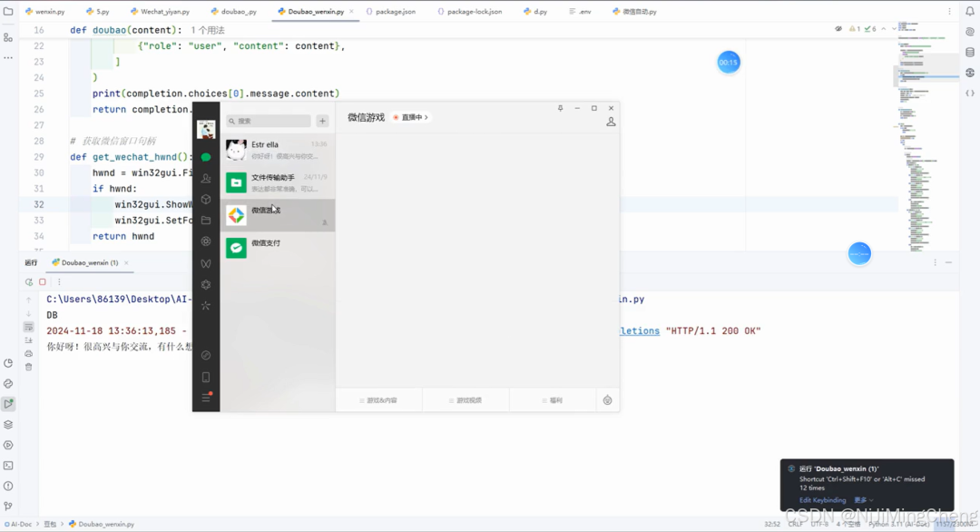Open the editor tabs more-options menu

[x=949, y=11]
